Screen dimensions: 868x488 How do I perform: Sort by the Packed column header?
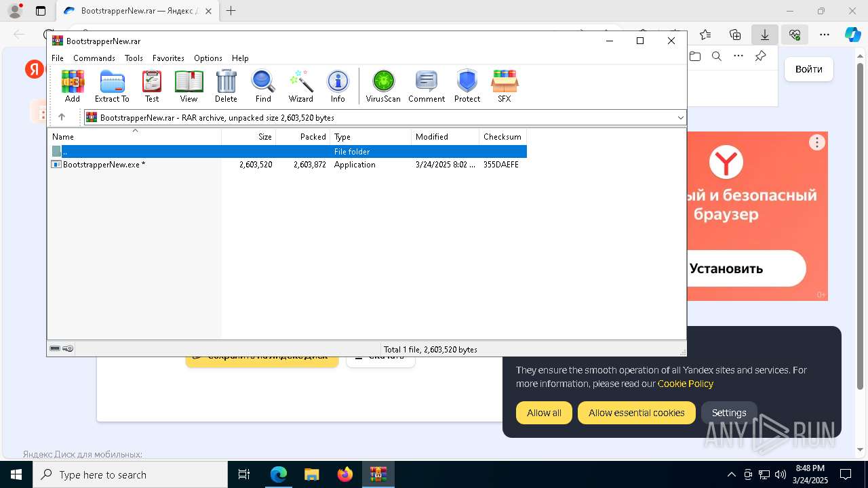pos(303,136)
